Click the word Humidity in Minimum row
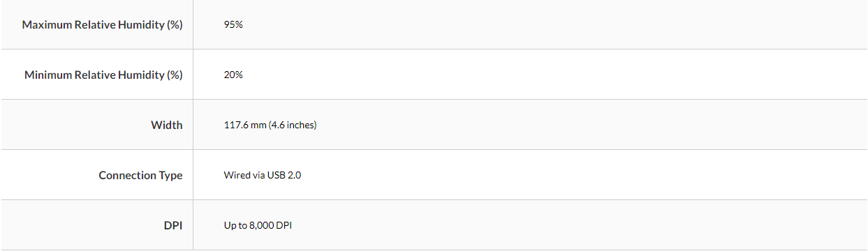The image size is (868, 251). click(x=139, y=75)
